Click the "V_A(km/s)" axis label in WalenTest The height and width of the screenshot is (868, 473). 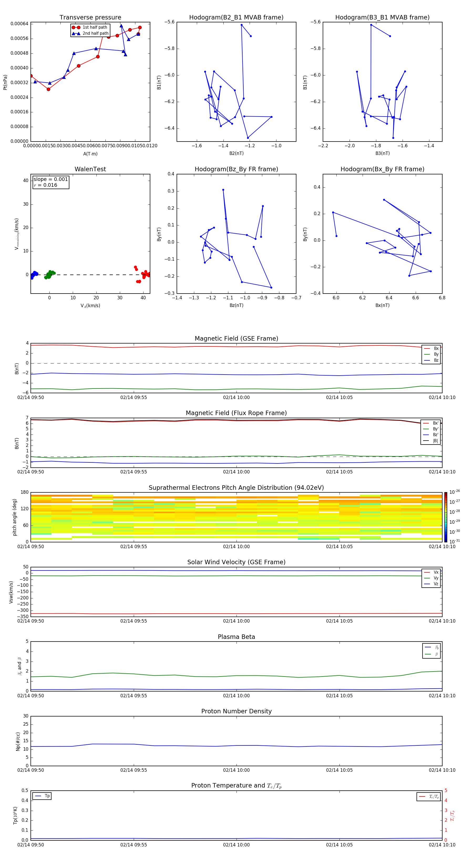coord(90,306)
